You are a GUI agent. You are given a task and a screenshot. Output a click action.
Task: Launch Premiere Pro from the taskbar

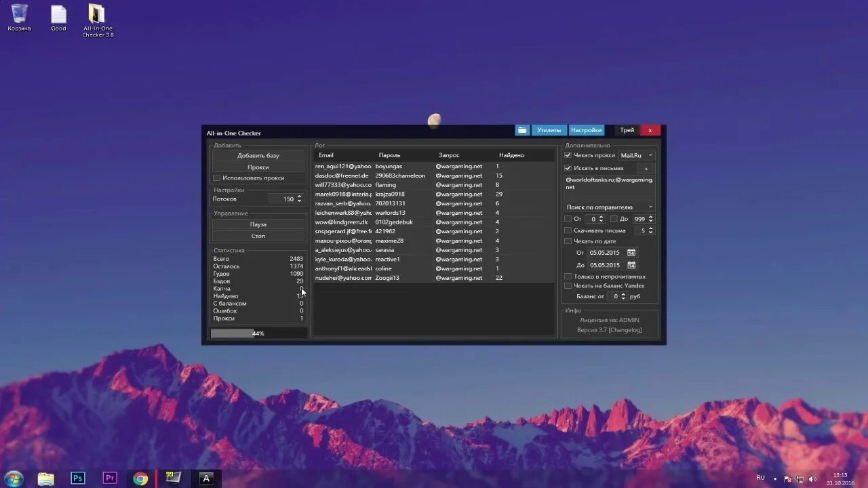110,479
